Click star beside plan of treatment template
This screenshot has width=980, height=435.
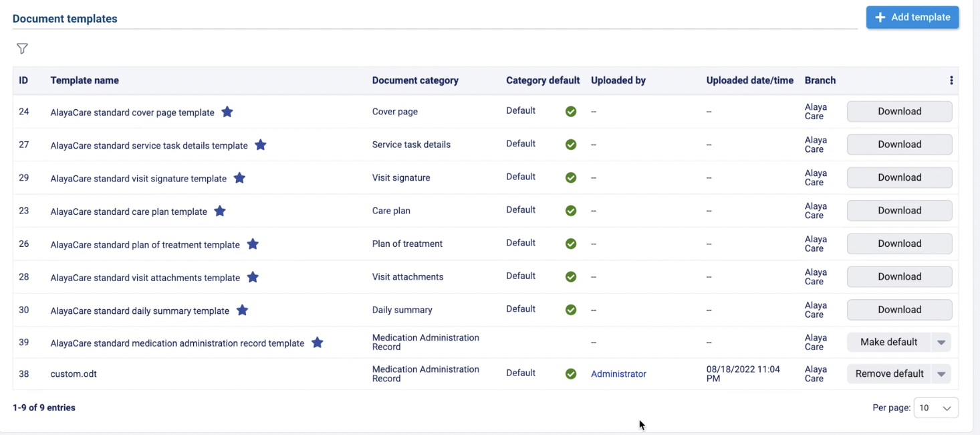point(253,244)
